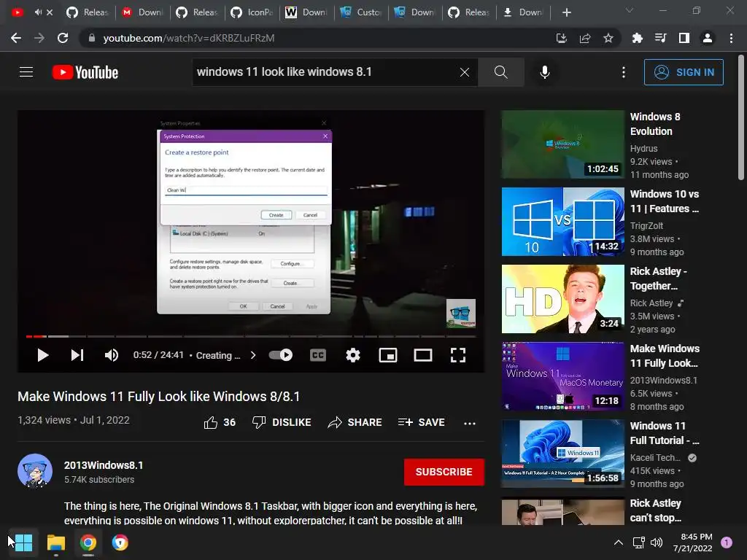747x560 pixels.
Task: Go back in browser history
Action: coord(16,38)
